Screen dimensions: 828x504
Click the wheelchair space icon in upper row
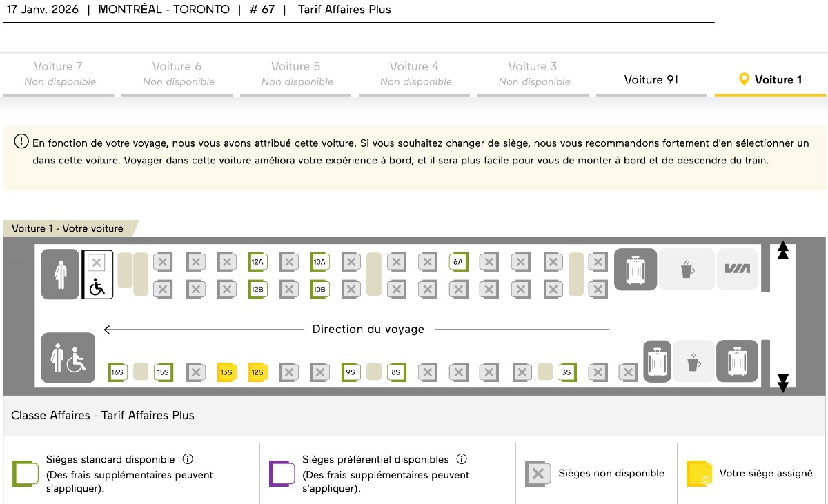(x=97, y=288)
